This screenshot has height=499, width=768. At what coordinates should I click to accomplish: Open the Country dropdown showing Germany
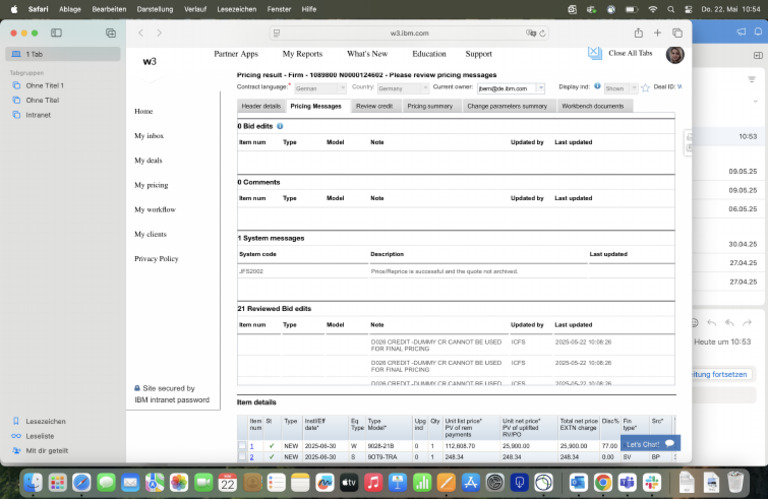[403, 88]
